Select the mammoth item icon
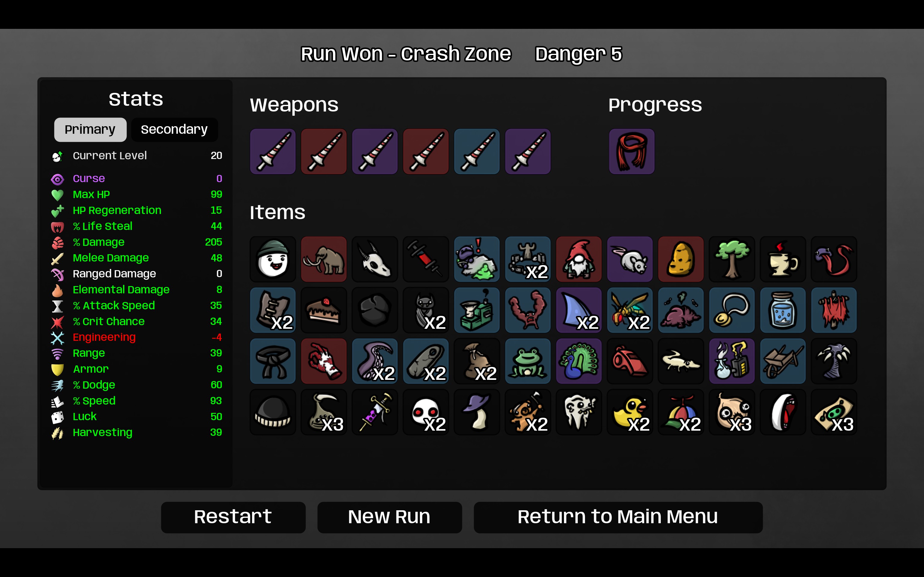924x577 pixels. [323, 259]
